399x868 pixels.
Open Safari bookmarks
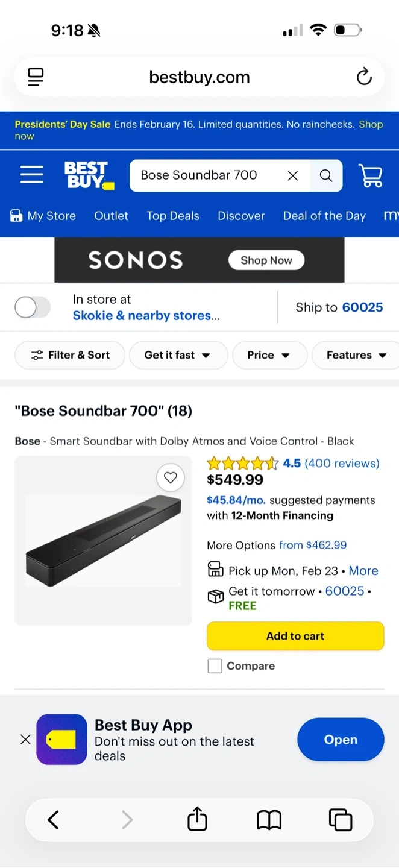269,820
